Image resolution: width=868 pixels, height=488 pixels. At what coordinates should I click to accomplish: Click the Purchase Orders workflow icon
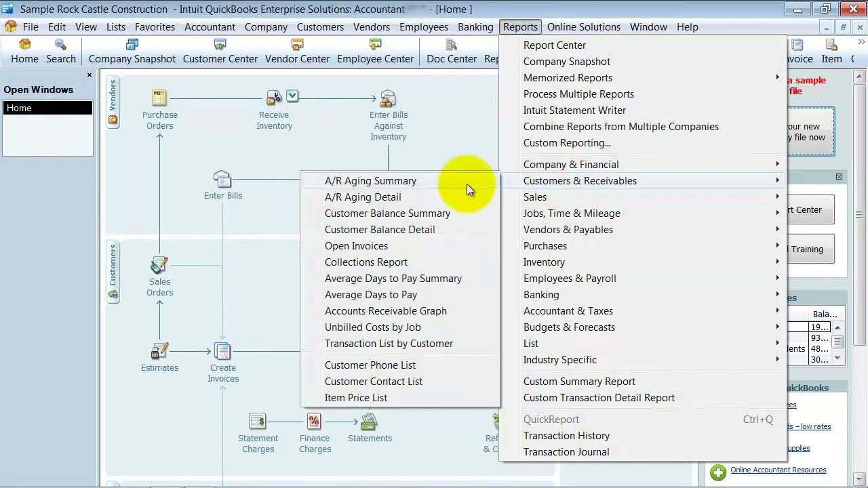click(x=159, y=98)
